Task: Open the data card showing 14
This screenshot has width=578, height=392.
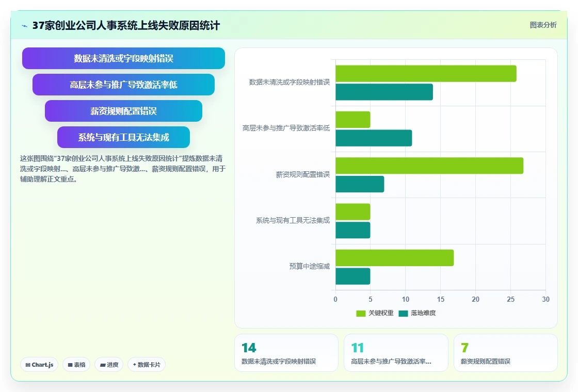Action: (x=286, y=353)
